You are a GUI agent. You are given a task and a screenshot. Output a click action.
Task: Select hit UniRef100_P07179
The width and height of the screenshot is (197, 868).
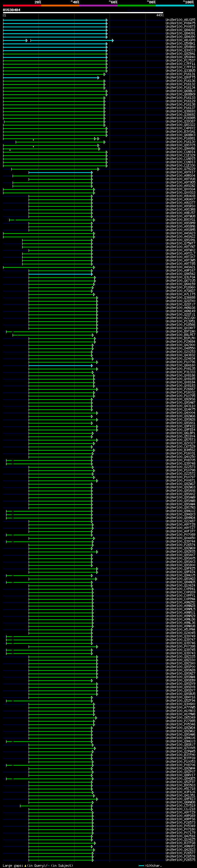click(180, 833)
